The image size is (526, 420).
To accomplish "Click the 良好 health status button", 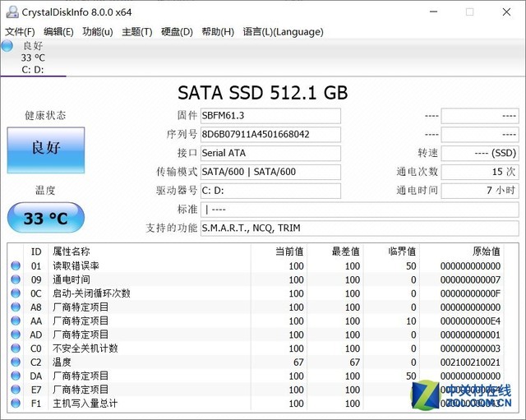I will pos(46,149).
